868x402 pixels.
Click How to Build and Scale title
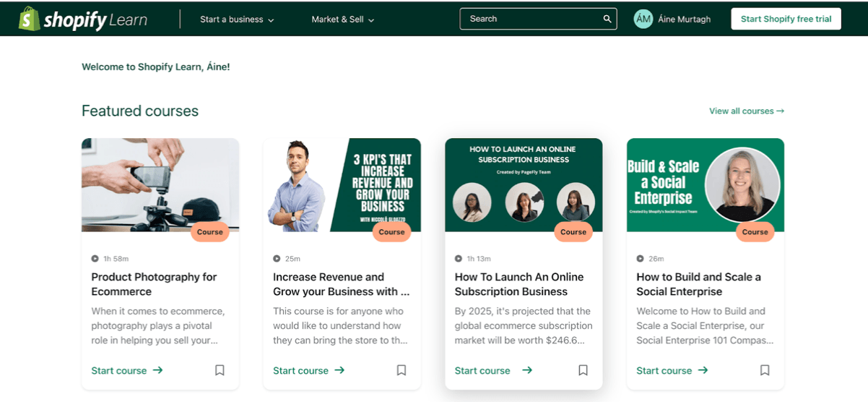click(x=698, y=284)
